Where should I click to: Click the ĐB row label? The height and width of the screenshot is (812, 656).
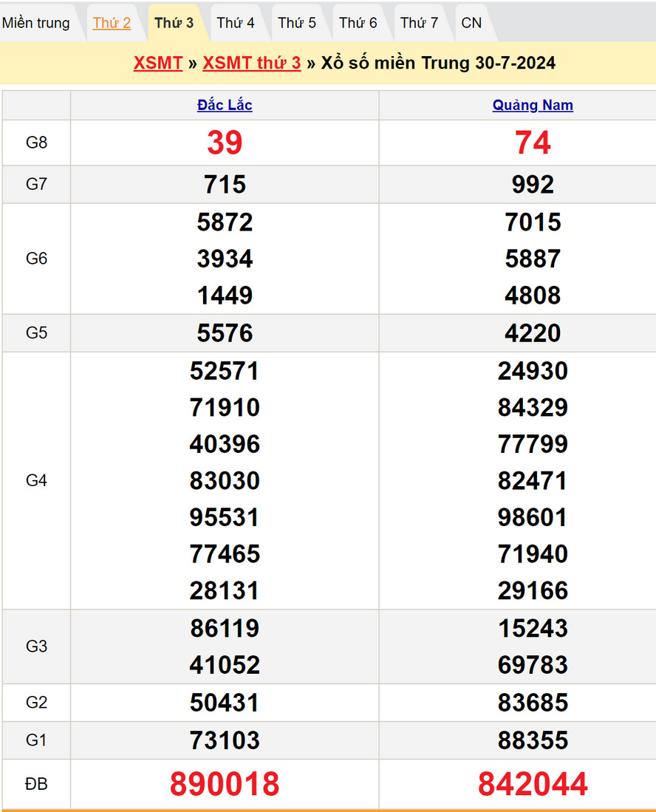(36, 784)
